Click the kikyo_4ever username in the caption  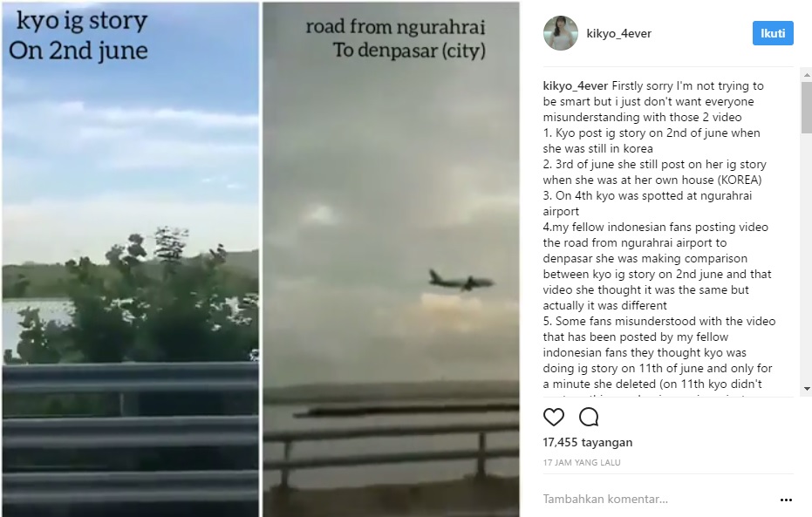click(x=576, y=86)
